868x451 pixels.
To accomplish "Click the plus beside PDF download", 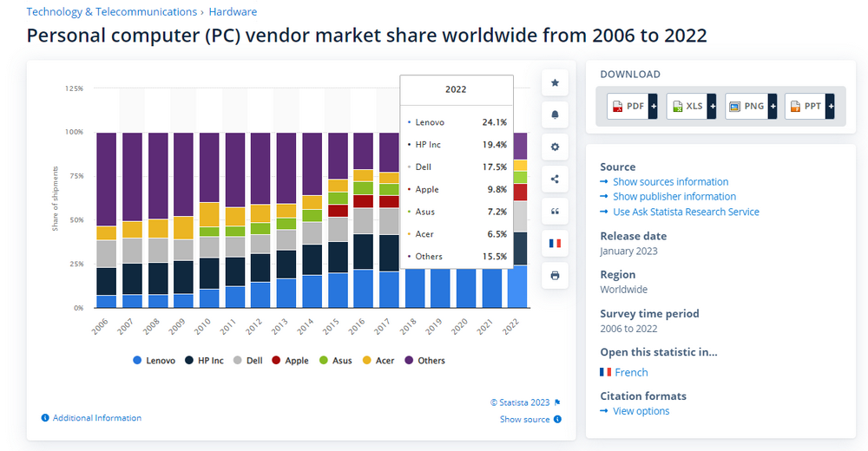I will pyautogui.click(x=654, y=107).
